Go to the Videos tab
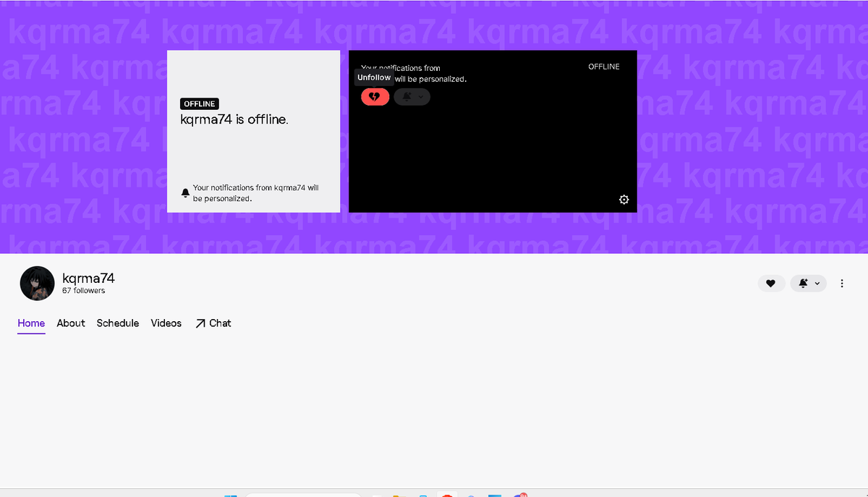Viewport: 868px width, 497px height. click(166, 323)
